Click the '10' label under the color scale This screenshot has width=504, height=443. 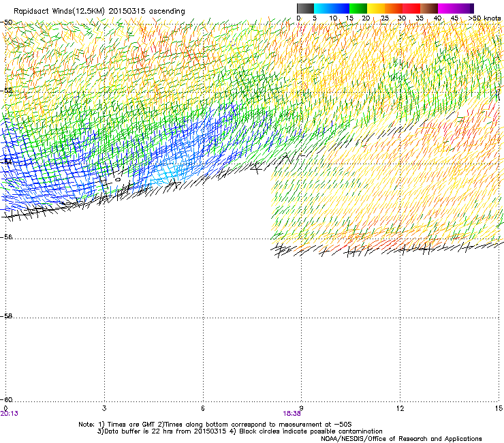pyautogui.click(x=333, y=18)
